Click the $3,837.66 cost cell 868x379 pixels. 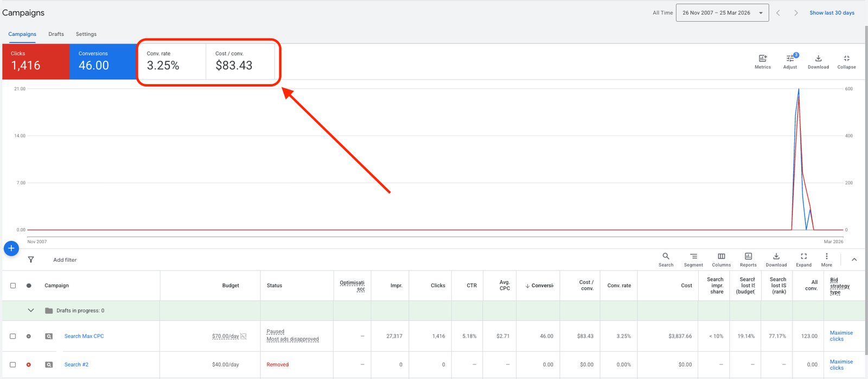[680, 336]
